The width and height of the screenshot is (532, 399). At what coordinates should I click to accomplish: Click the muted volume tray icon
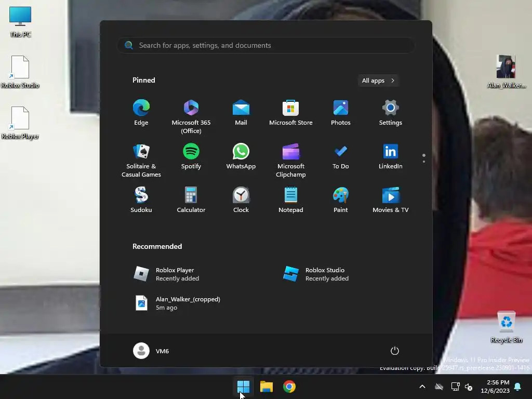469,387
